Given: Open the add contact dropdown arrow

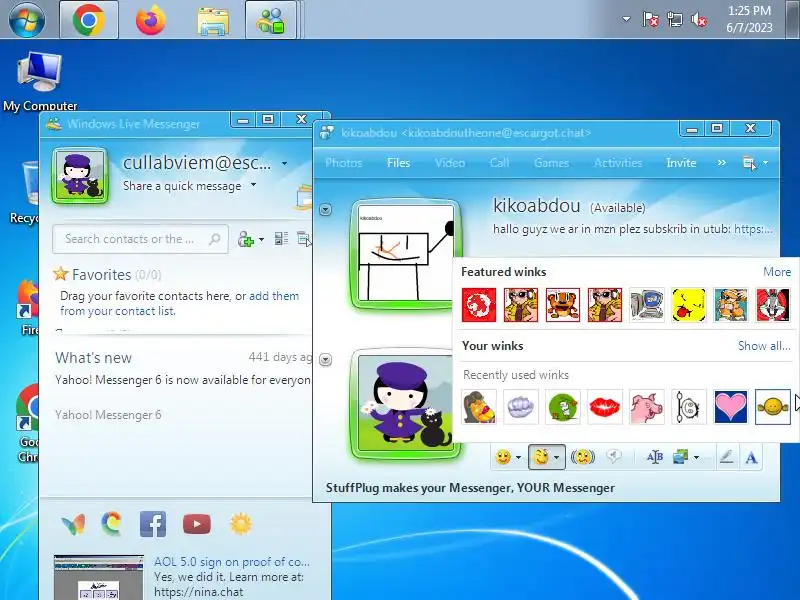Looking at the screenshot, I should (x=261, y=239).
